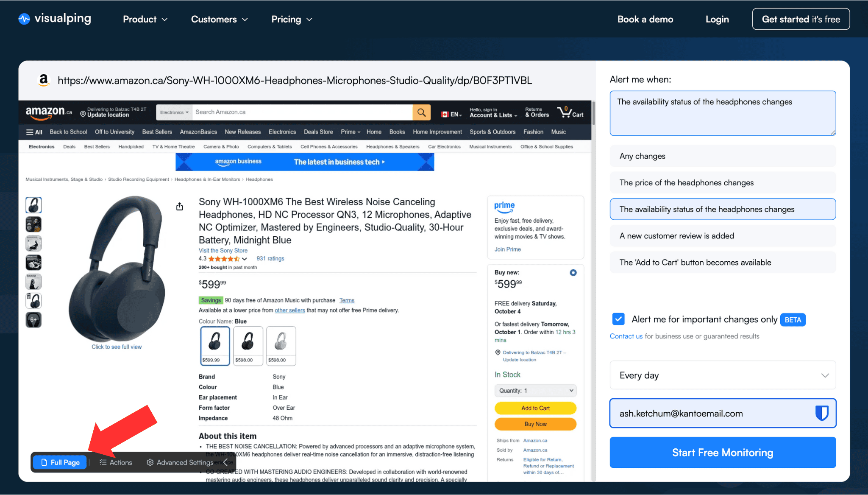
Task: Open the Quantity dropdown
Action: pos(535,391)
